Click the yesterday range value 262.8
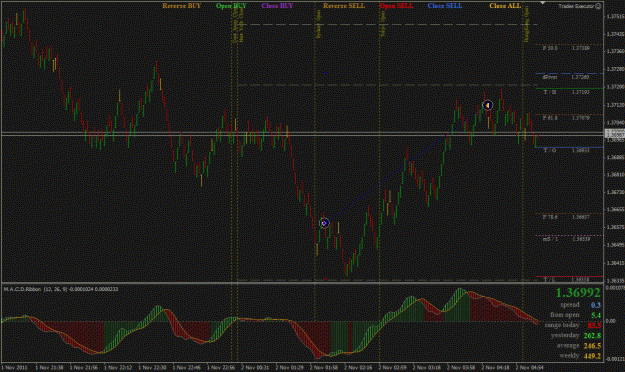625x372 pixels. point(592,336)
